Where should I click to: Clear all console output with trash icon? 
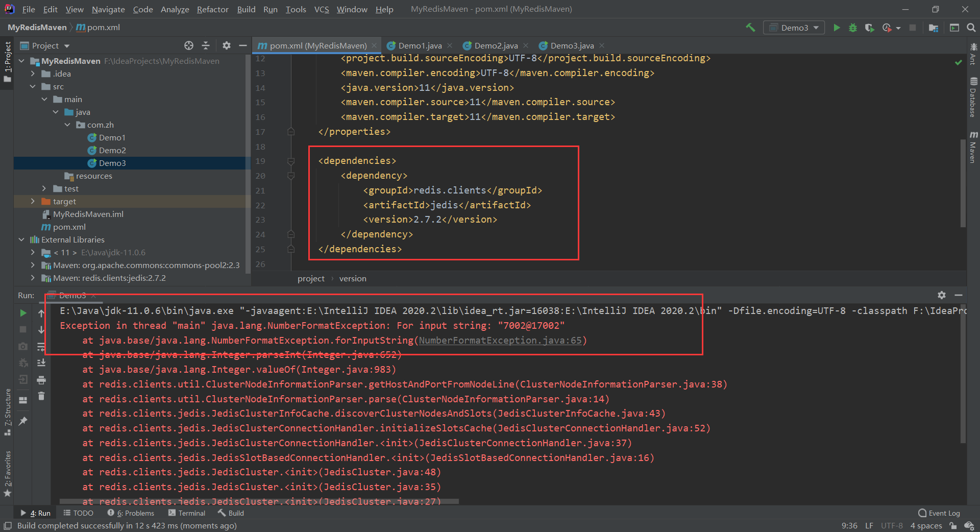tap(41, 396)
